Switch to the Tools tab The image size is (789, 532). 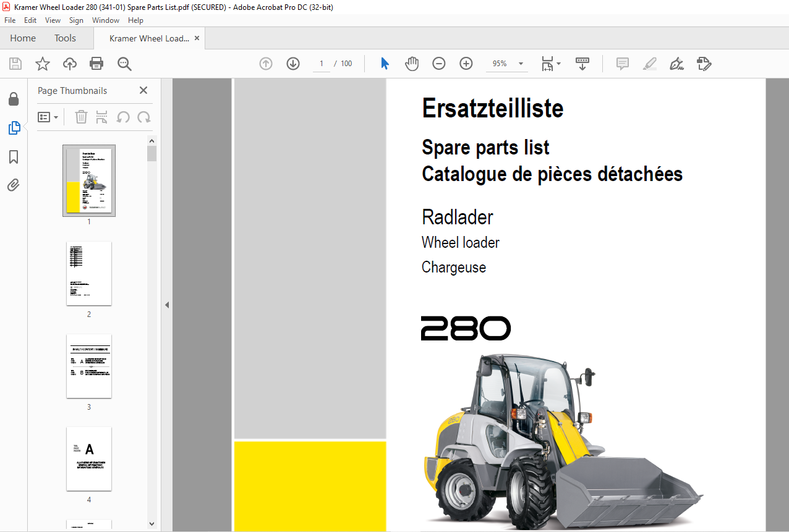[65, 38]
